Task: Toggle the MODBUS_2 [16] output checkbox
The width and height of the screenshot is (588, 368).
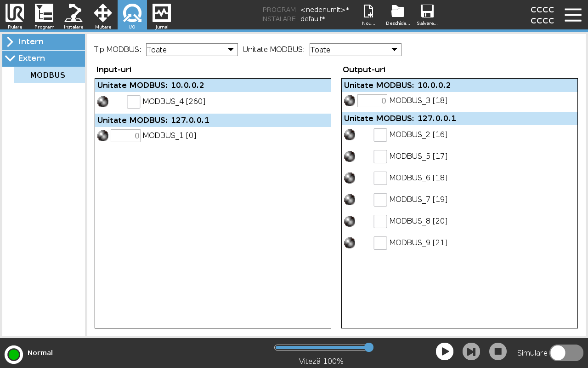Action: 380,135
